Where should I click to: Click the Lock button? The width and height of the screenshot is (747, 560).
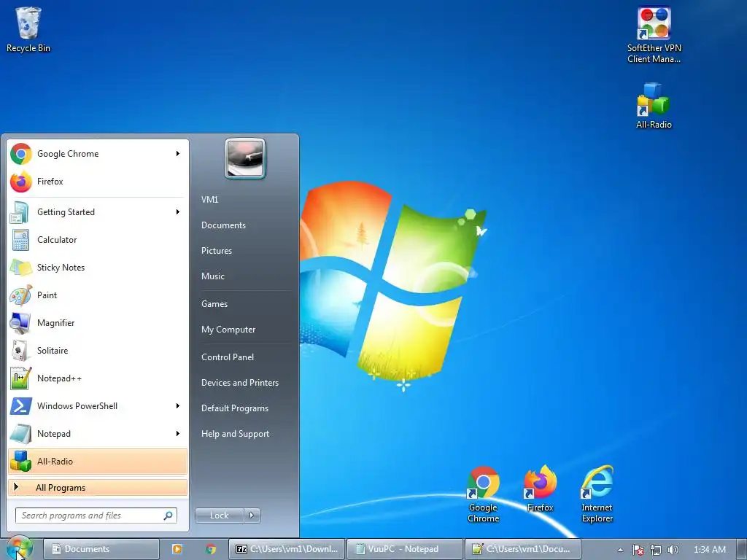pyautogui.click(x=220, y=515)
